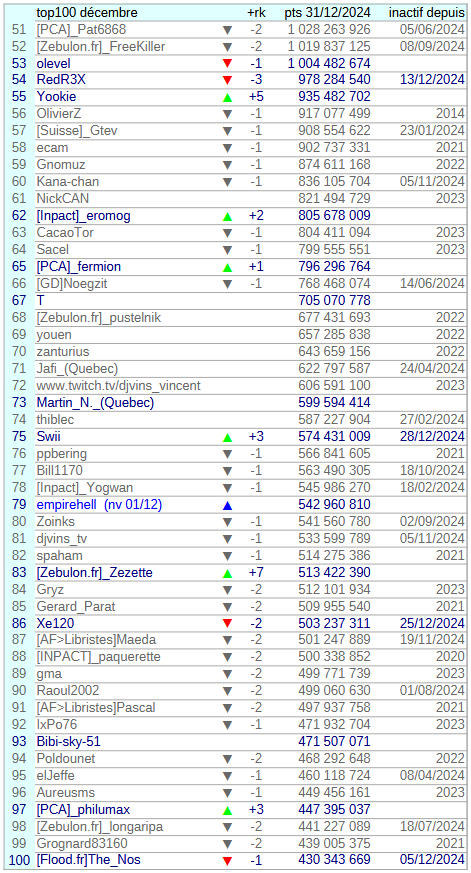Click the green up arrow beside Swii
The width and height of the screenshot is (471, 873).
(227, 437)
